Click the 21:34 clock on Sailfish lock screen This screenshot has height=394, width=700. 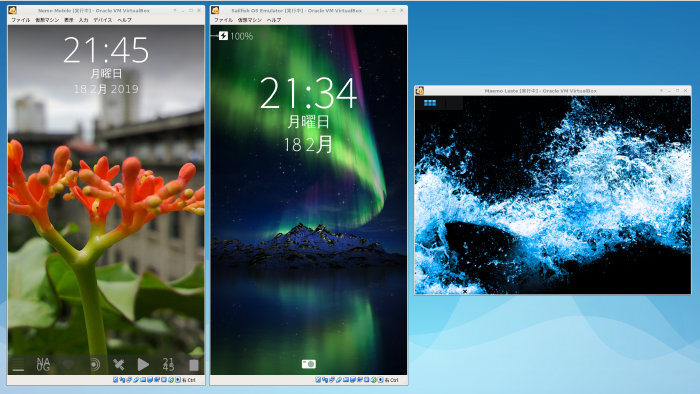308,93
